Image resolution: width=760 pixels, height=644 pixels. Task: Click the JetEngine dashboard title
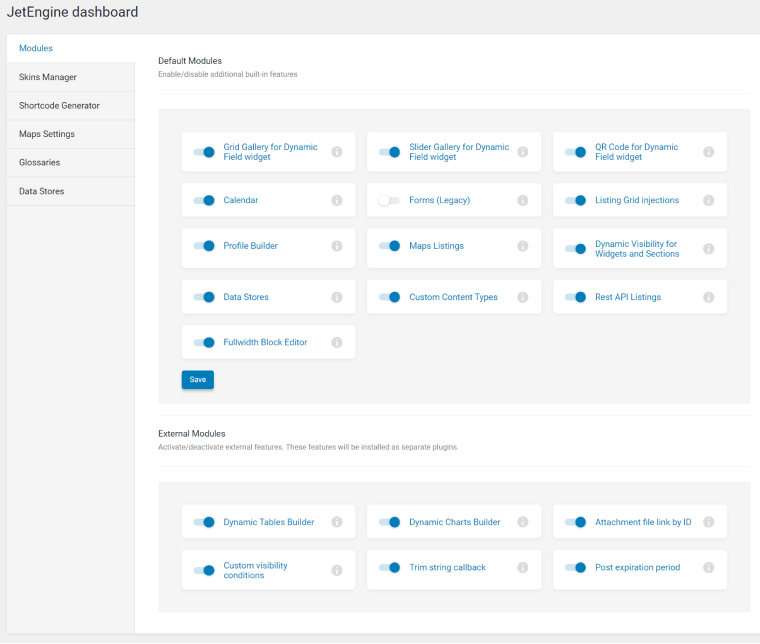coord(73,12)
